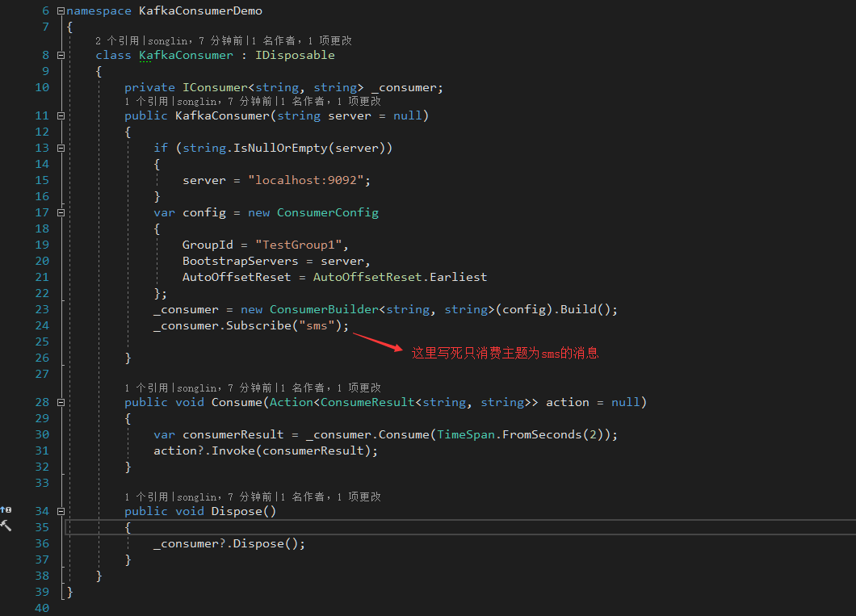The height and width of the screenshot is (616, 856).
Task: Open '1 个引用' CodeLens above Dispose method
Action: pos(146,497)
